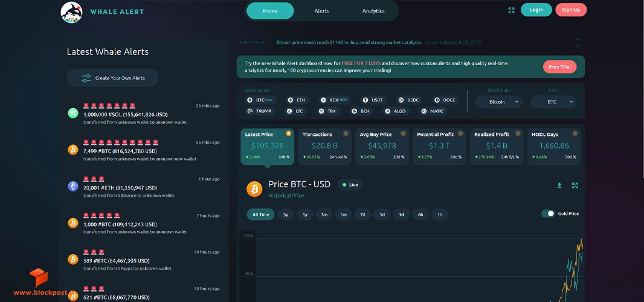Select the All Time range

261,214
